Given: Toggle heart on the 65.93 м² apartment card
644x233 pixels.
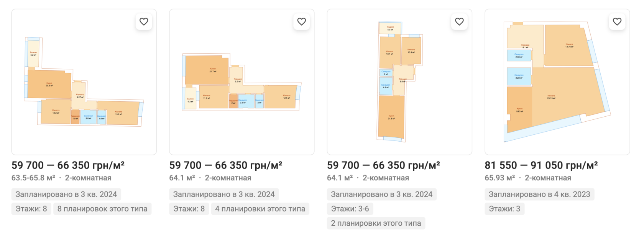Looking at the screenshot, I should tap(617, 22).
